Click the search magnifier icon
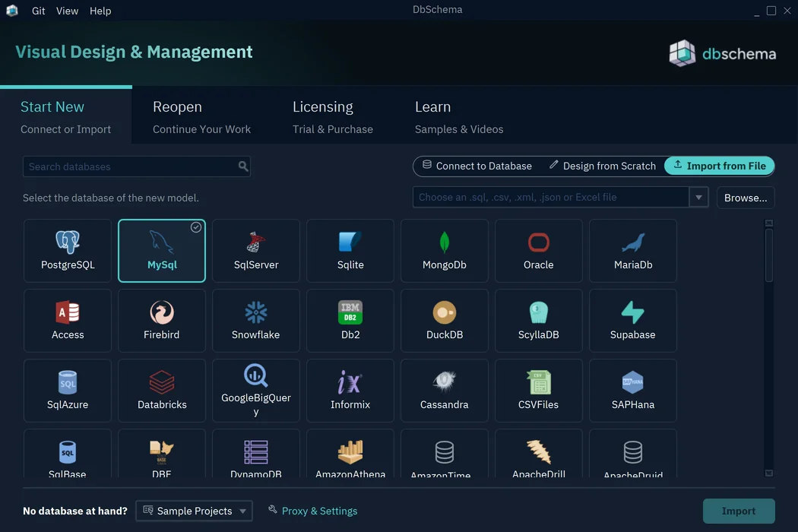The image size is (798, 532). click(x=243, y=166)
